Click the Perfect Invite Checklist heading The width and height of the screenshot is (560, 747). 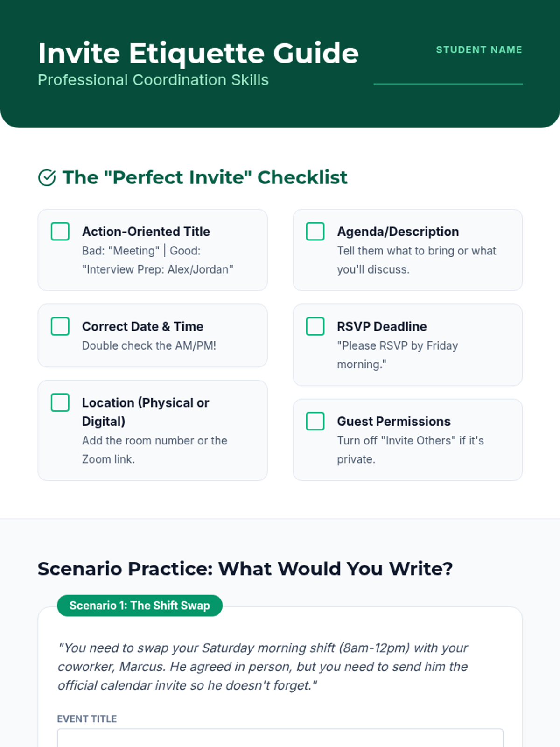pyautogui.click(x=205, y=177)
